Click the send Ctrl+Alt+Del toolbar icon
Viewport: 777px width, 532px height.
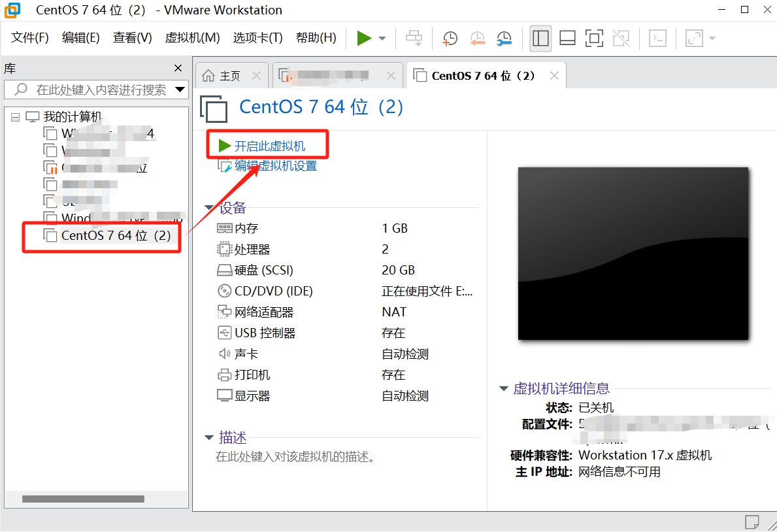coord(414,38)
